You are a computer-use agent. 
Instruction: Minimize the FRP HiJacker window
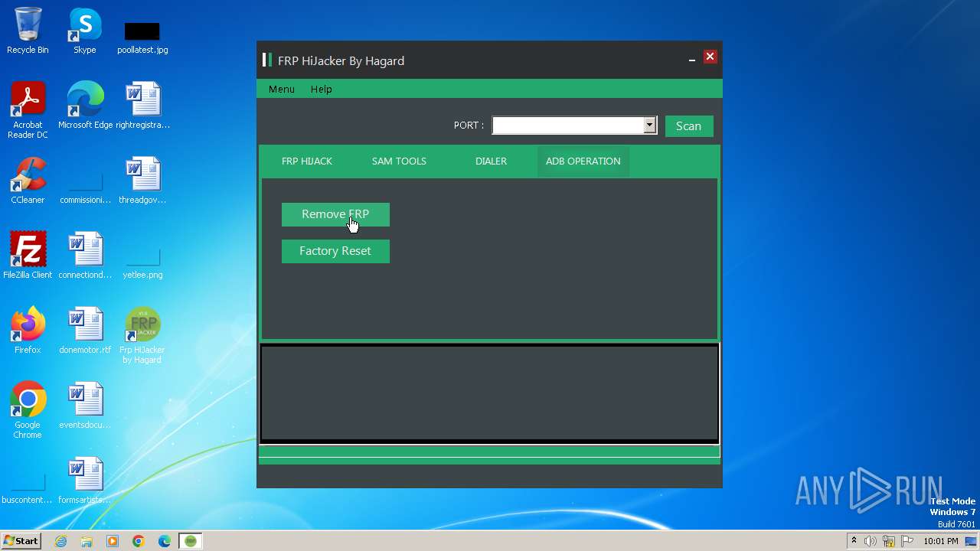pos(692,58)
